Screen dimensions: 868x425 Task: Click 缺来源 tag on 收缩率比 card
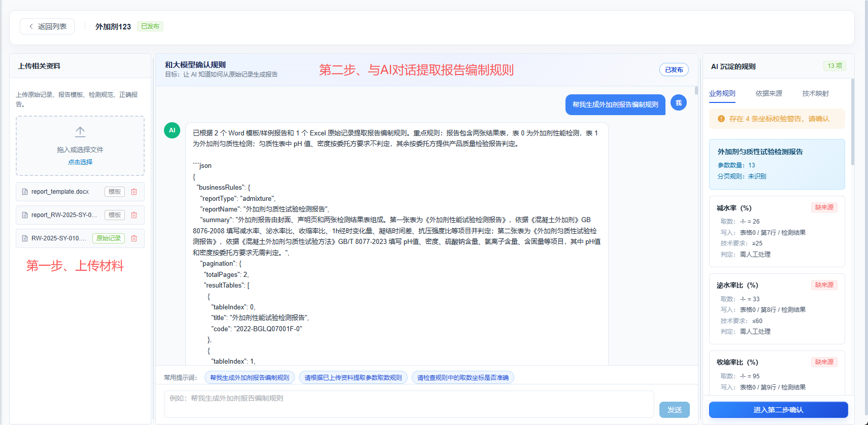pos(824,362)
